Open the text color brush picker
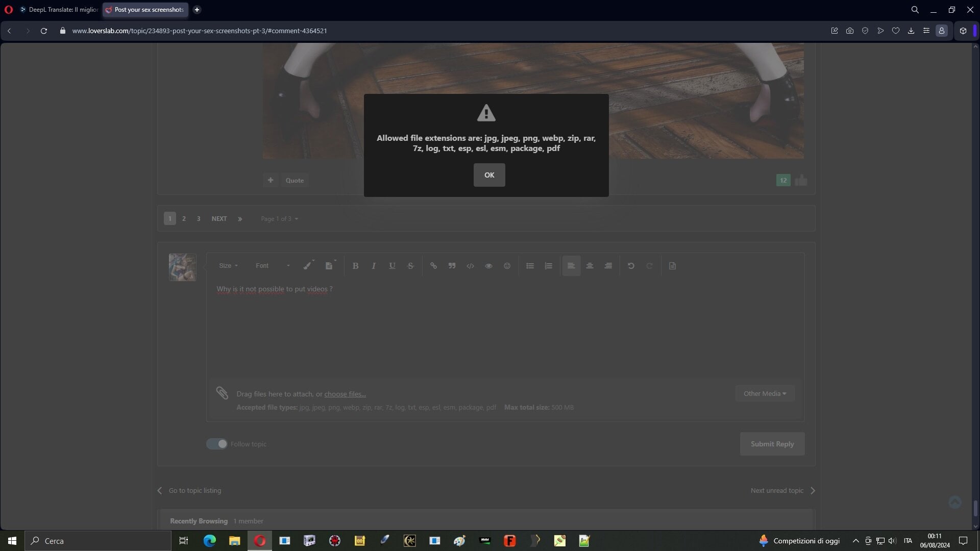Image resolution: width=980 pixels, height=551 pixels. coord(308,266)
